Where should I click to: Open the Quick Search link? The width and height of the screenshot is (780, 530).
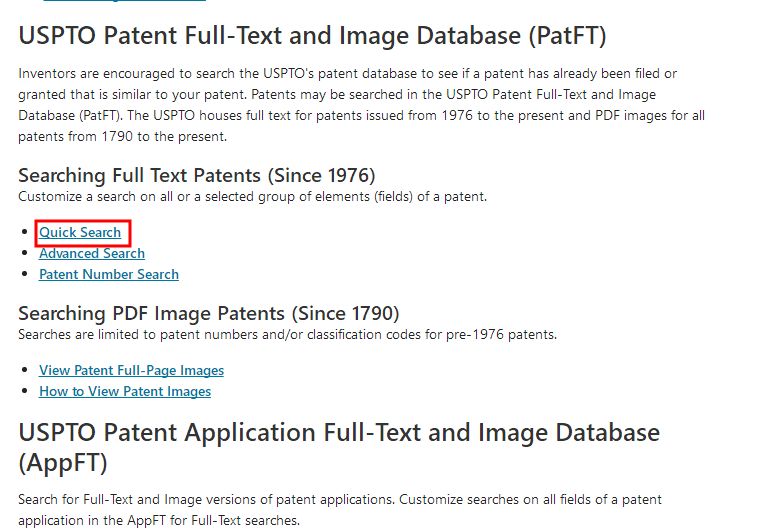click(80, 232)
